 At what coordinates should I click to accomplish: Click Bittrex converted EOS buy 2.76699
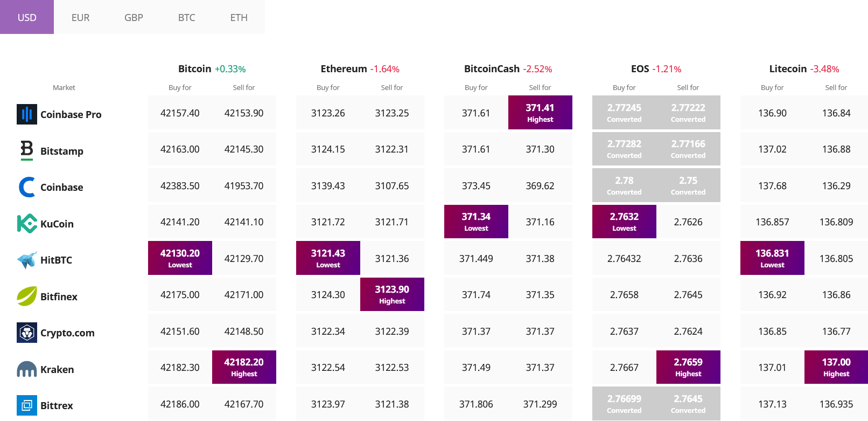click(x=624, y=404)
